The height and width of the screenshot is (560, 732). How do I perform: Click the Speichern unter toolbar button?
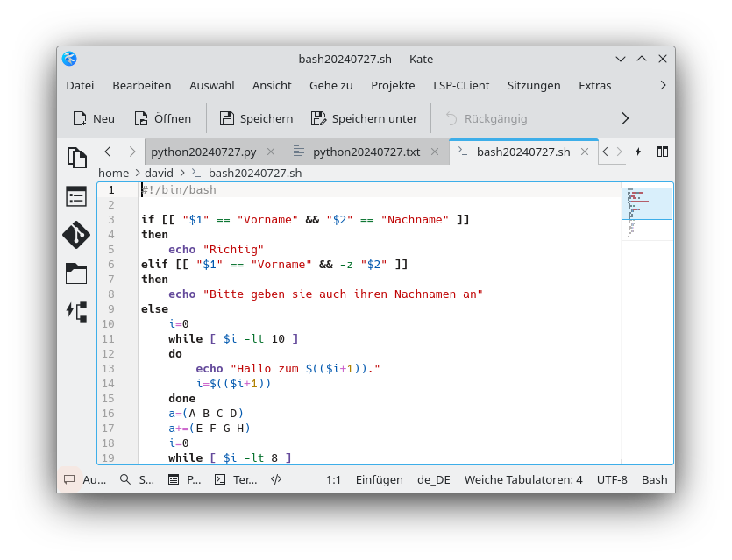pyautogui.click(x=364, y=118)
